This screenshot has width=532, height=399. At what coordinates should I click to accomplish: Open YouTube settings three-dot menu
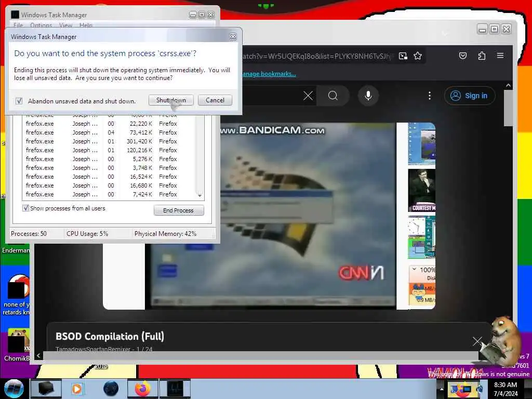pos(430,96)
